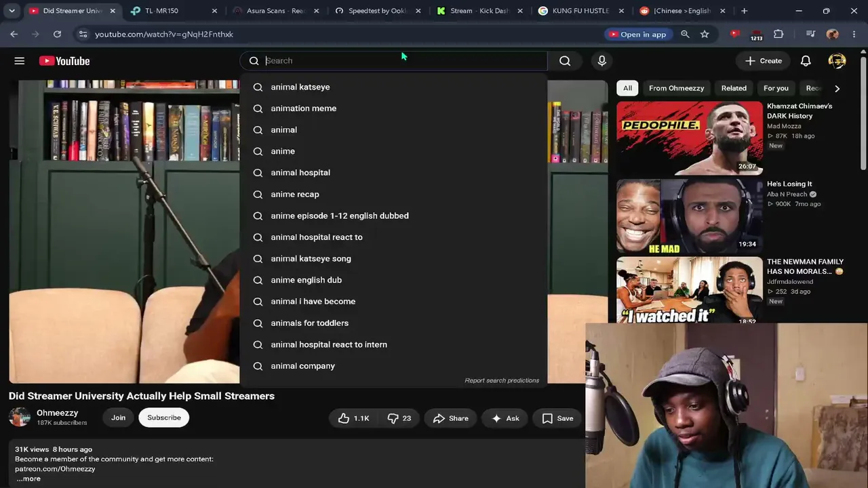The width and height of the screenshot is (868, 488).
Task: Choose the 'animation meme' search suggestion
Action: (393, 108)
